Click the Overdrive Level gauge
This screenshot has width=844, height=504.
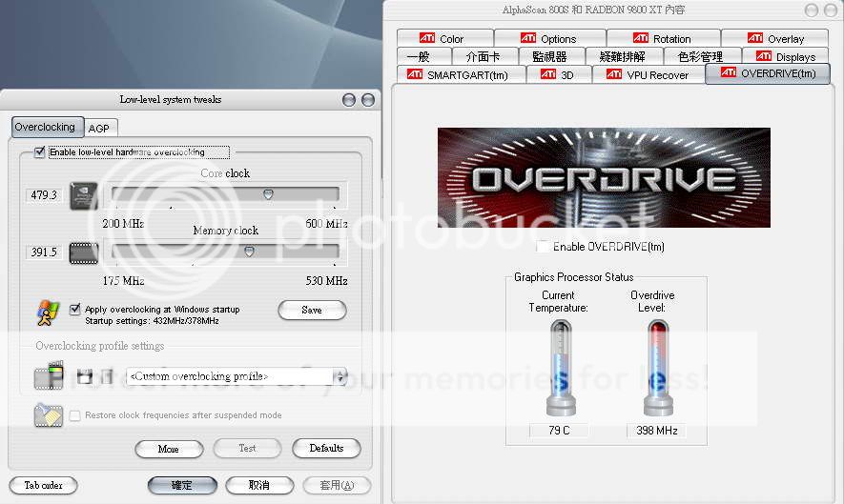(x=658, y=369)
